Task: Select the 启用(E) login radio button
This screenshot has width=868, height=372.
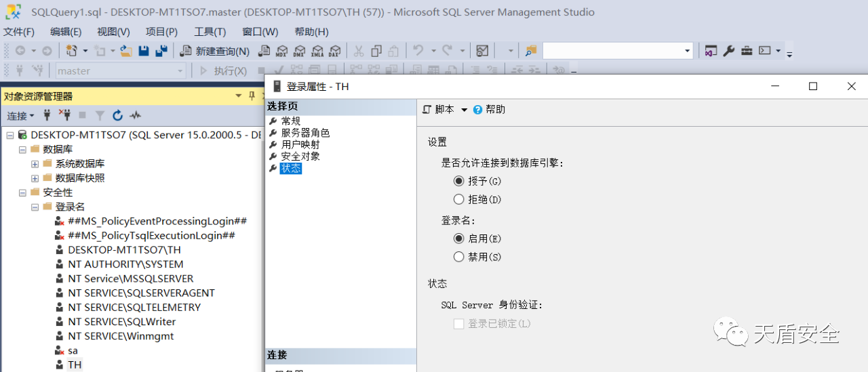Action: [459, 239]
